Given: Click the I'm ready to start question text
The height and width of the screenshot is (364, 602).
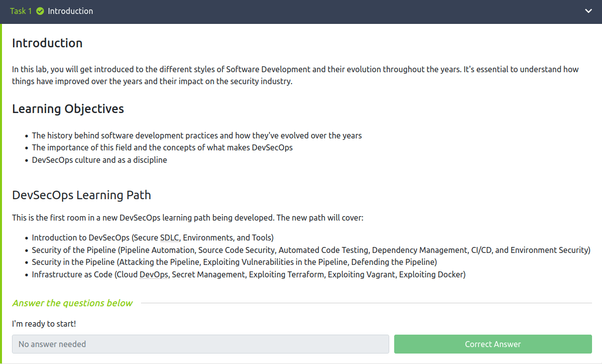Looking at the screenshot, I should (43, 323).
